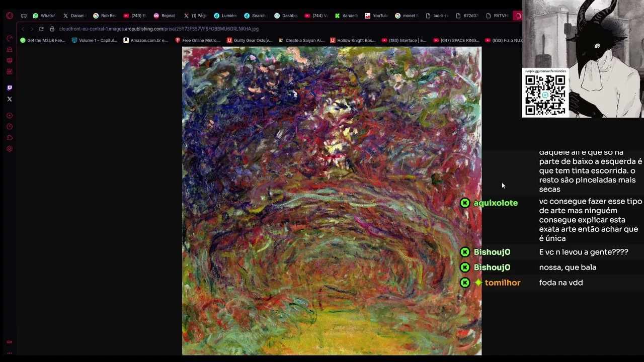Switch to the monet Google tab
The height and width of the screenshot is (362, 644).
pyautogui.click(x=407, y=16)
